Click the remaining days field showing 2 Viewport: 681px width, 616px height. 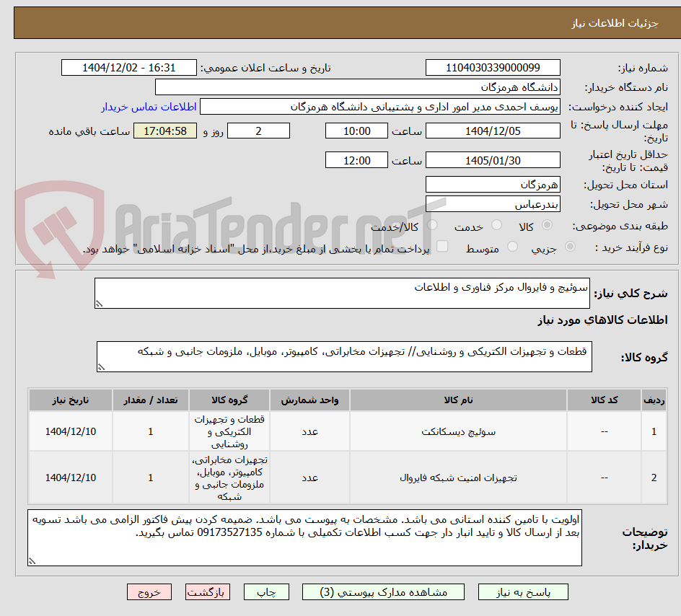[x=258, y=131]
